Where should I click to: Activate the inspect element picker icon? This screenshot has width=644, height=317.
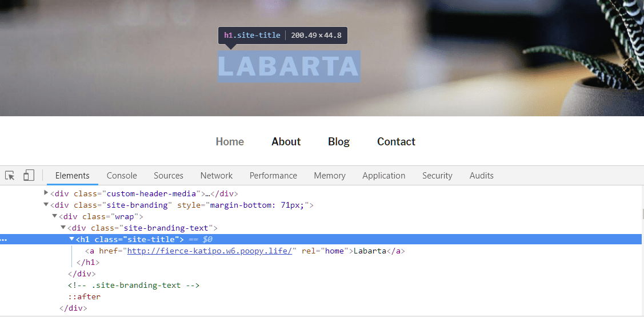click(10, 176)
